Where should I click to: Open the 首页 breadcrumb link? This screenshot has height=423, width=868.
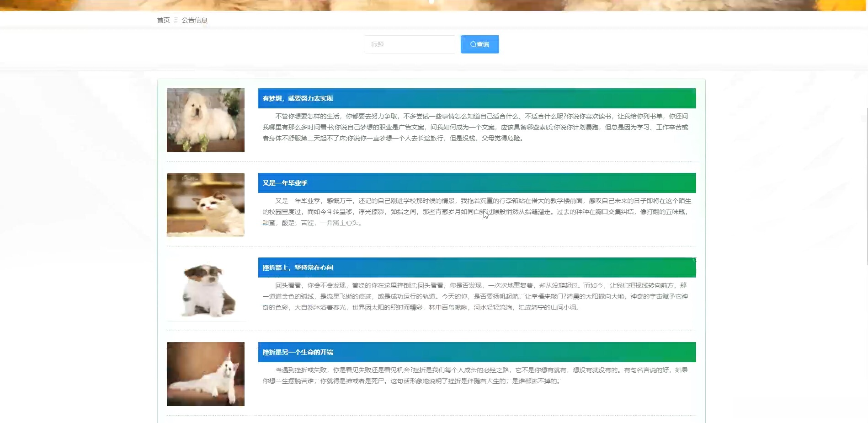click(x=163, y=20)
